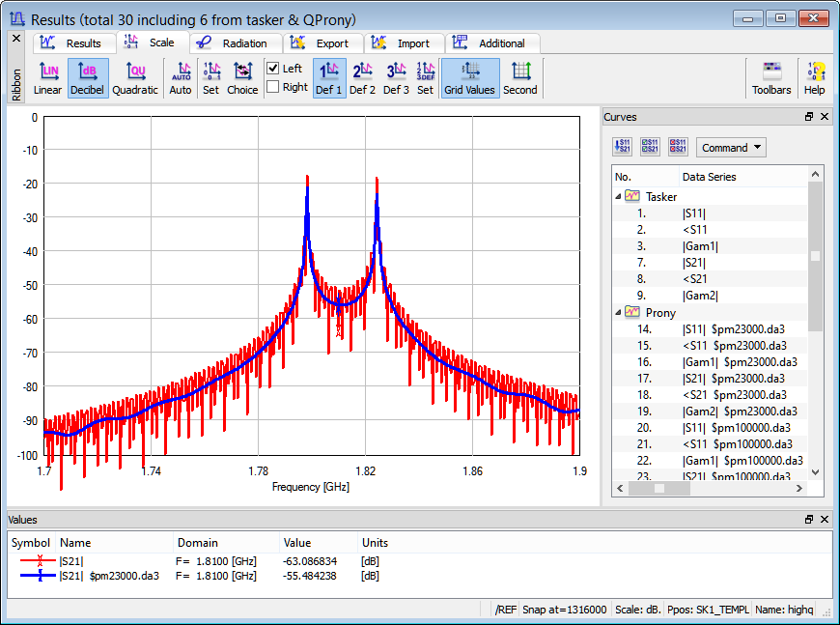Switch to the Radiation tab
Screen dimensions: 840x625
tap(235, 43)
